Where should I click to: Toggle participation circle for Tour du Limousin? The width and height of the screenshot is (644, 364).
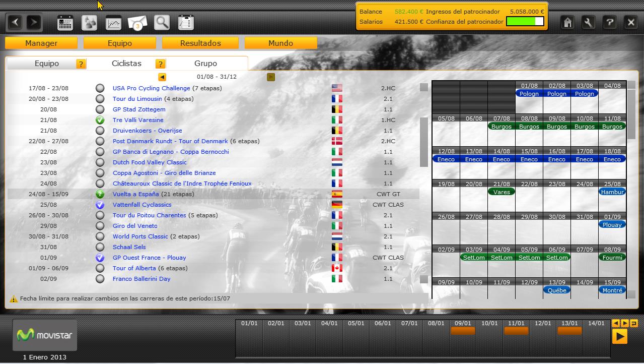(100, 99)
